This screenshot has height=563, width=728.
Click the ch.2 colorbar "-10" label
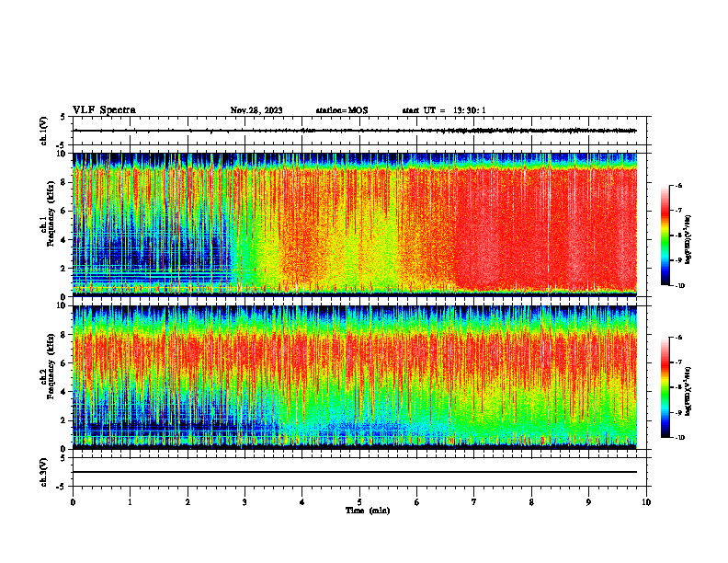[679, 438]
